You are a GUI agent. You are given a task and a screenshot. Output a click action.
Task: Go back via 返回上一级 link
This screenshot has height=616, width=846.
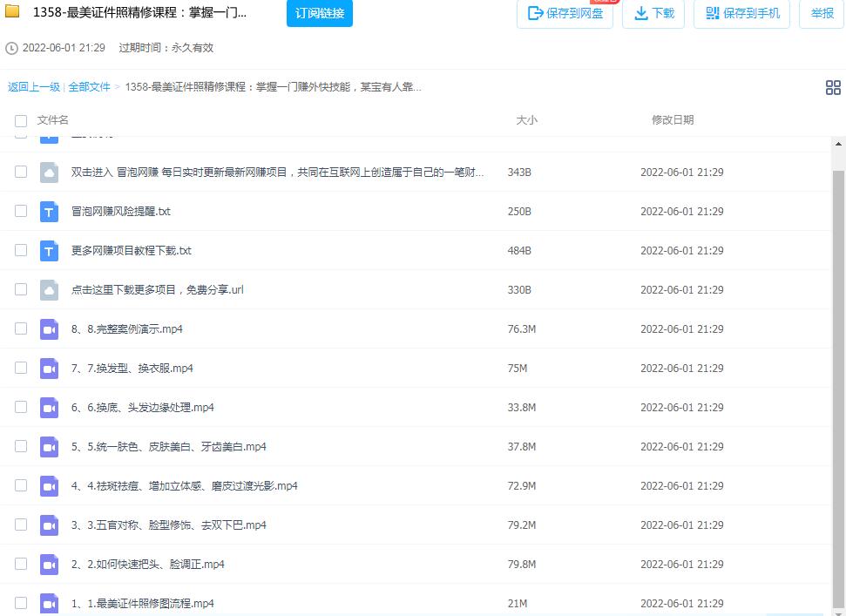(33, 87)
